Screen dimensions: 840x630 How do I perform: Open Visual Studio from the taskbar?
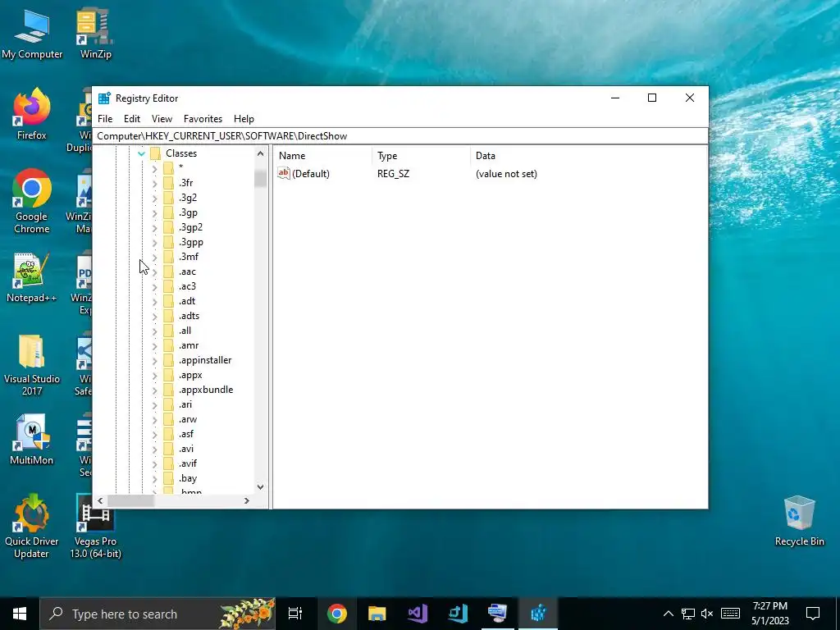pyautogui.click(x=418, y=614)
